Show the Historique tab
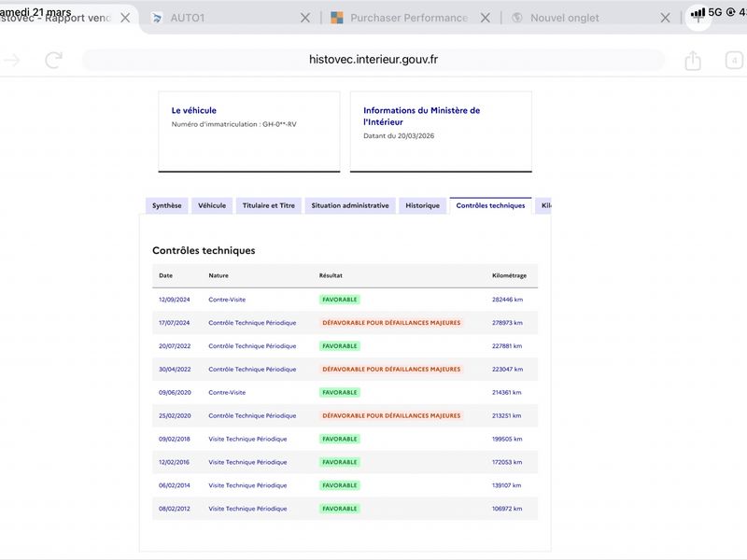747x560 pixels. (422, 205)
